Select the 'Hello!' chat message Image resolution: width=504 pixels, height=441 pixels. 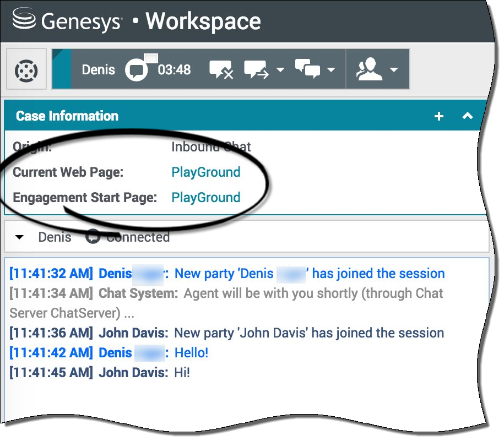[191, 353]
